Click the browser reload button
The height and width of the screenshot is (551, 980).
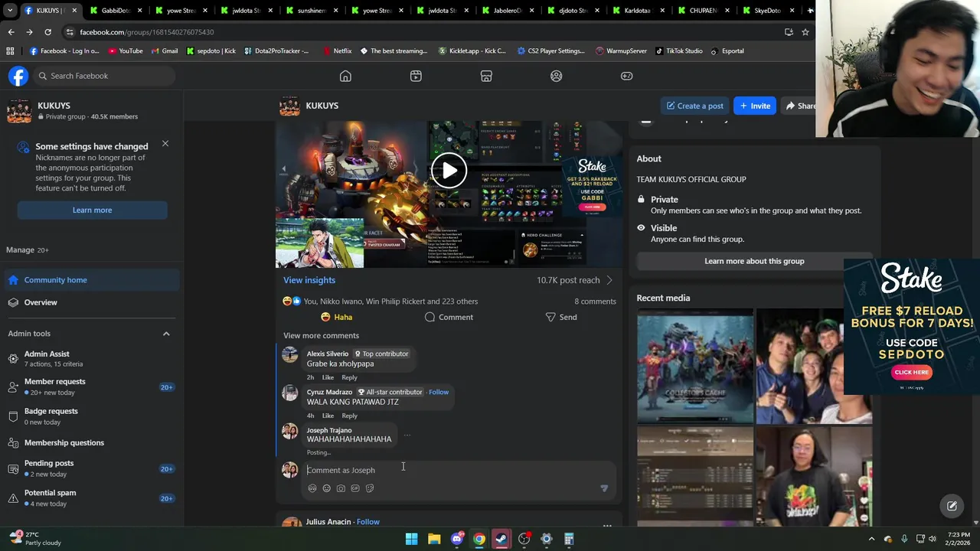(47, 32)
